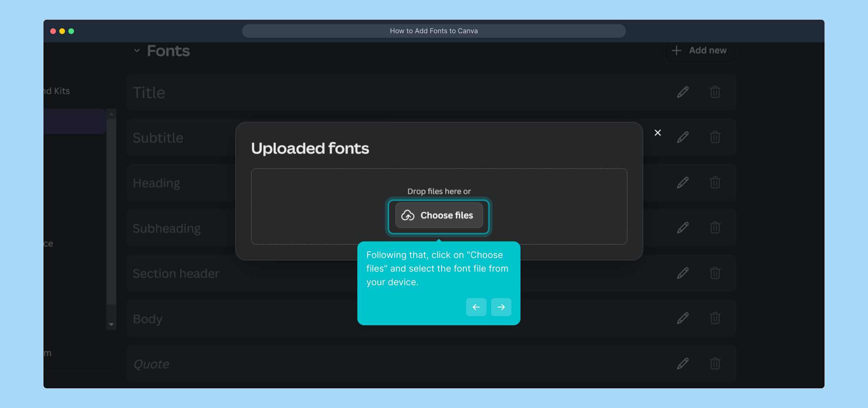
Task: Advance to the next tutorial step arrow
Action: pyautogui.click(x=501, y=307)
